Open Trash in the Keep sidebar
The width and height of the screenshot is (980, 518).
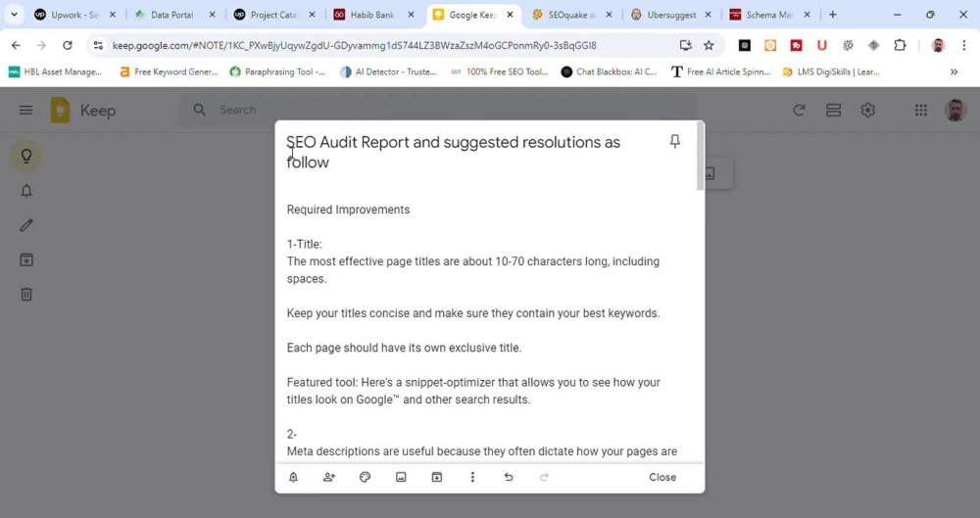26,295
